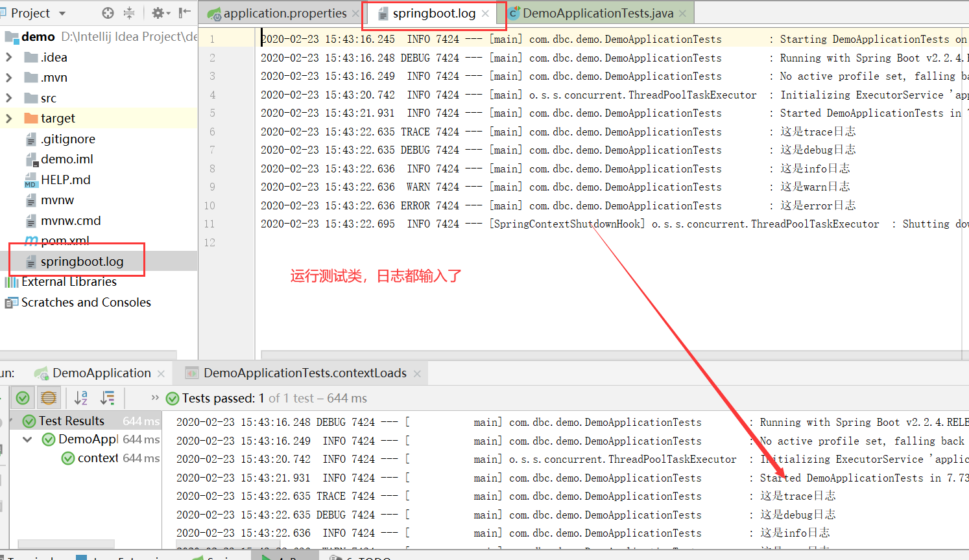The height and width of the screenshot is (560, 969).
Task: Switch to springboot.log editor tab
Action: [433, 14]
